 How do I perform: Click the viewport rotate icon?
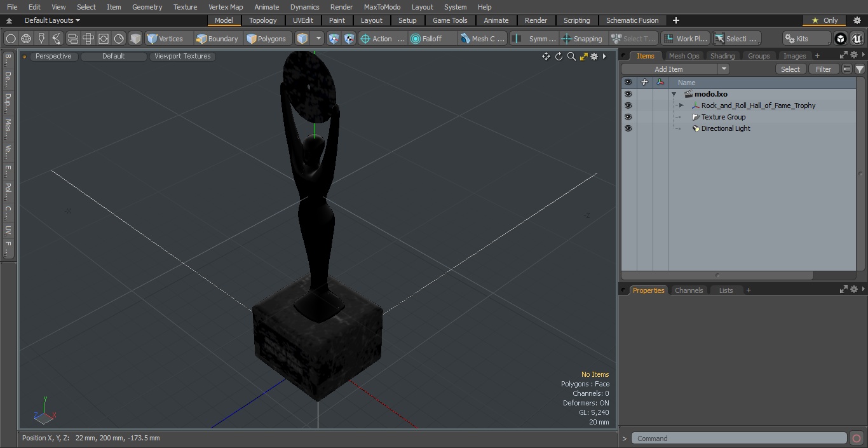559,57
